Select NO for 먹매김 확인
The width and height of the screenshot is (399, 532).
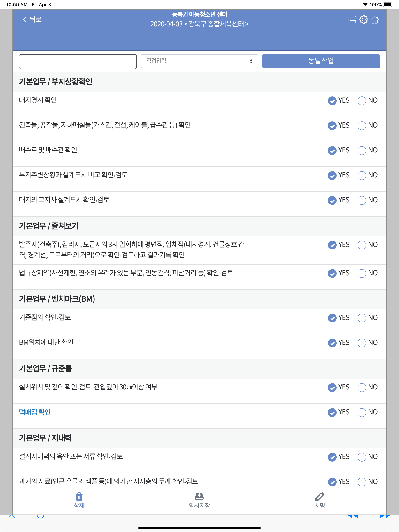[362, 412]
